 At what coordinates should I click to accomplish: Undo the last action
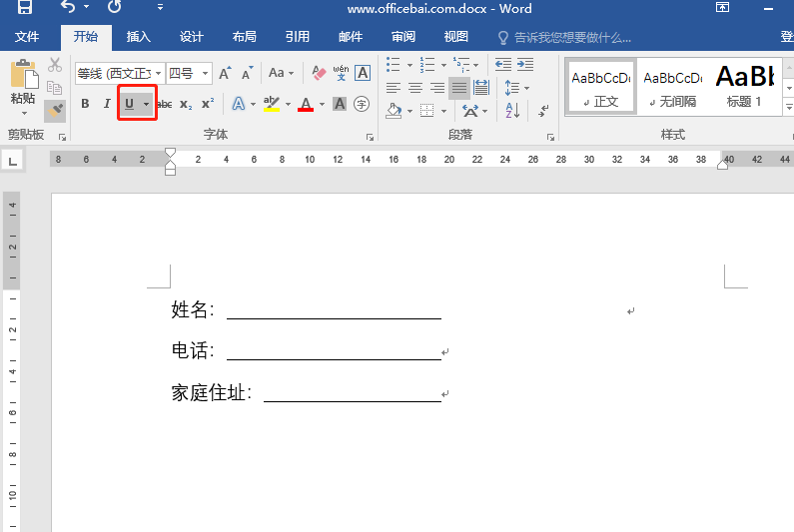click(x=68, y=7)
